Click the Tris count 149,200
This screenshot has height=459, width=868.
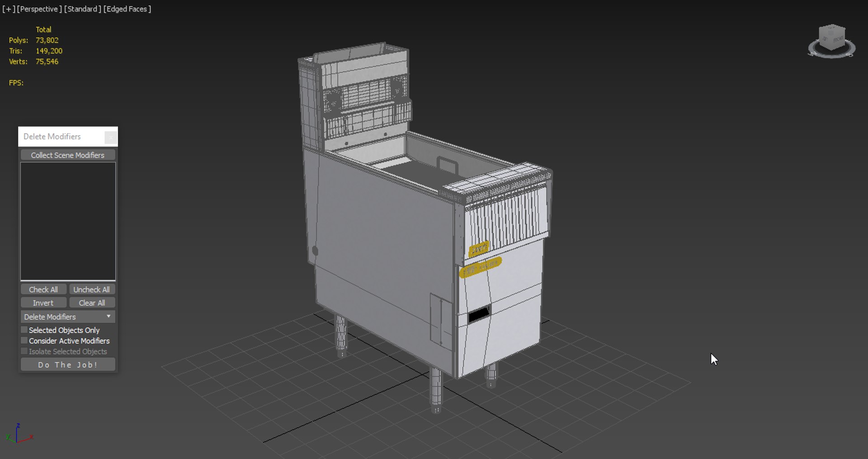click(49, 51)
